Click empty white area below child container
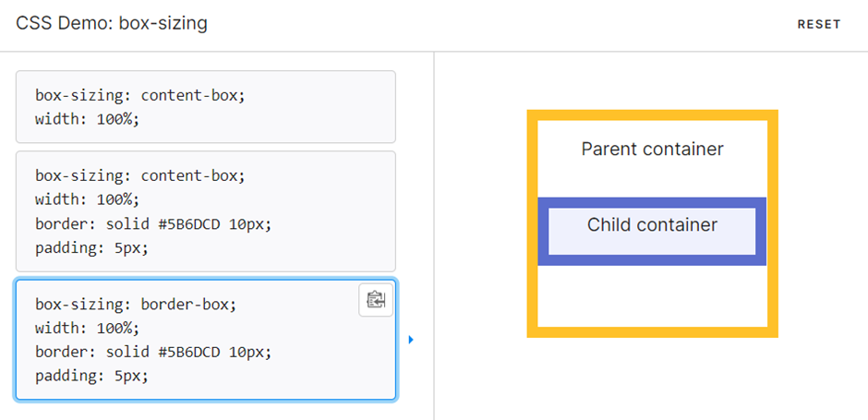 (652, 296)
